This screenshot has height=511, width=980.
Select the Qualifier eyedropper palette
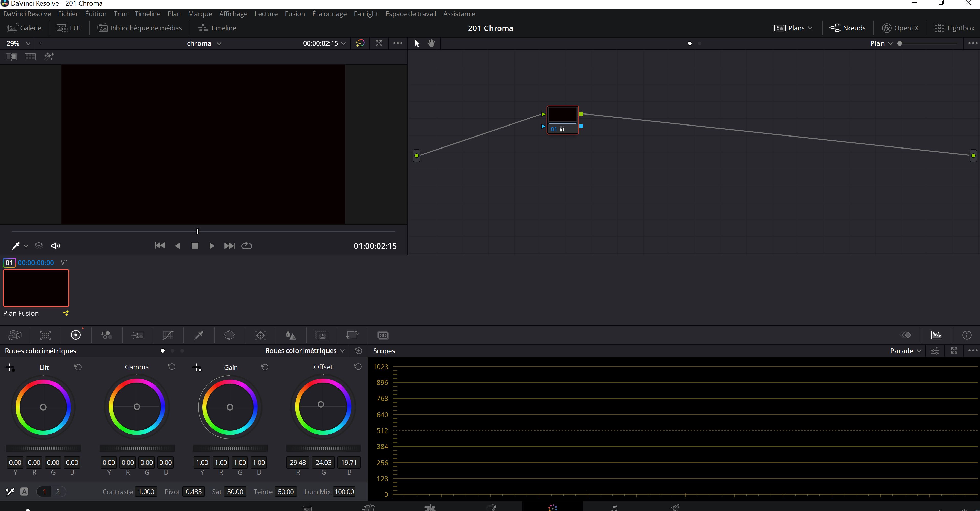coord(199,335)
